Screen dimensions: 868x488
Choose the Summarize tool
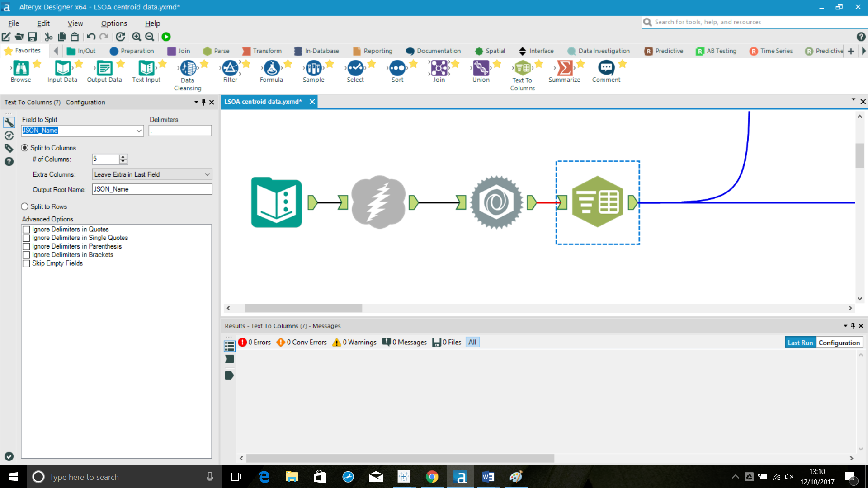point(564,71)
